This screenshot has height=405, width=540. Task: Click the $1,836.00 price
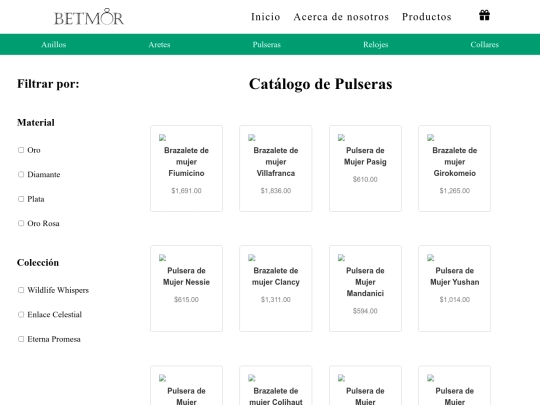point(276,190)
